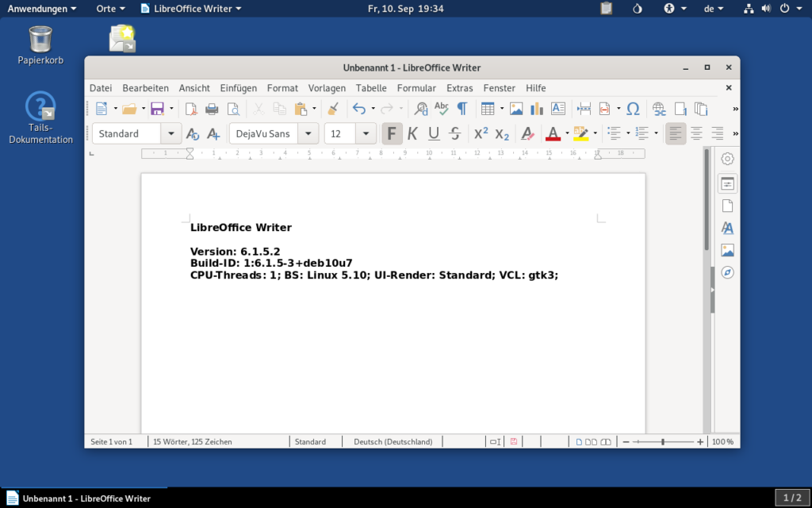Screen dimensions: 812x508
Task: Open the sidebar Page panel
Action: point(728,206)
